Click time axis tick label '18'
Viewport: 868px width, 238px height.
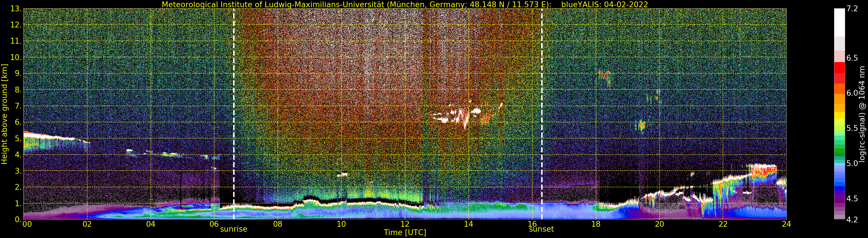click(596, 224)
